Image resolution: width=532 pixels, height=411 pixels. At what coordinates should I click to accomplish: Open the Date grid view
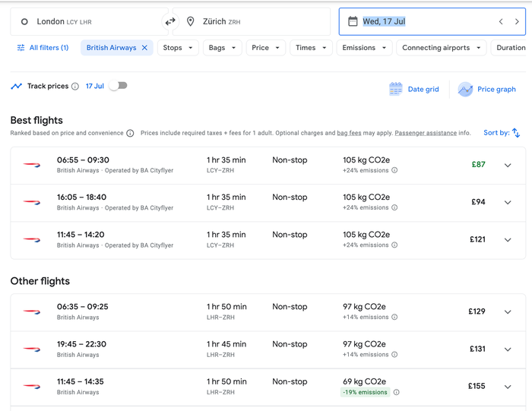pos(414,89)
